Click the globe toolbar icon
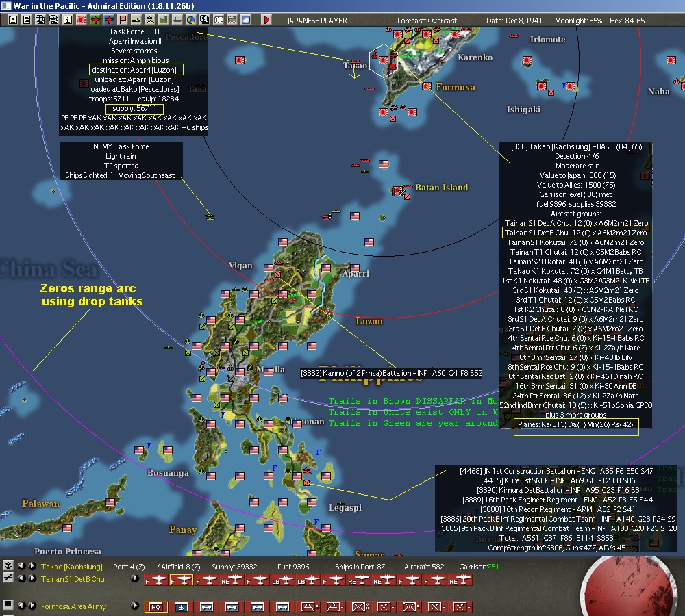This screenshot has height=616, width=685. (x=191, y=20)
